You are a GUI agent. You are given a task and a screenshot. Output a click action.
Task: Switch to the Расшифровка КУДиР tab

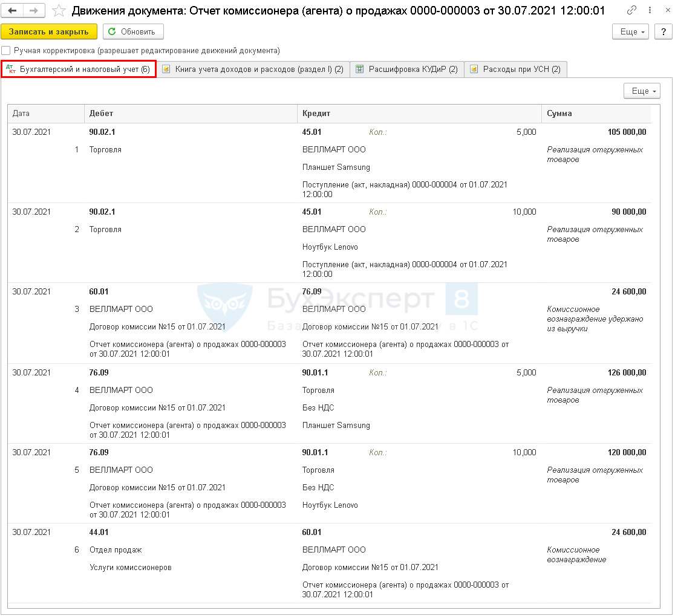point(407,70)
